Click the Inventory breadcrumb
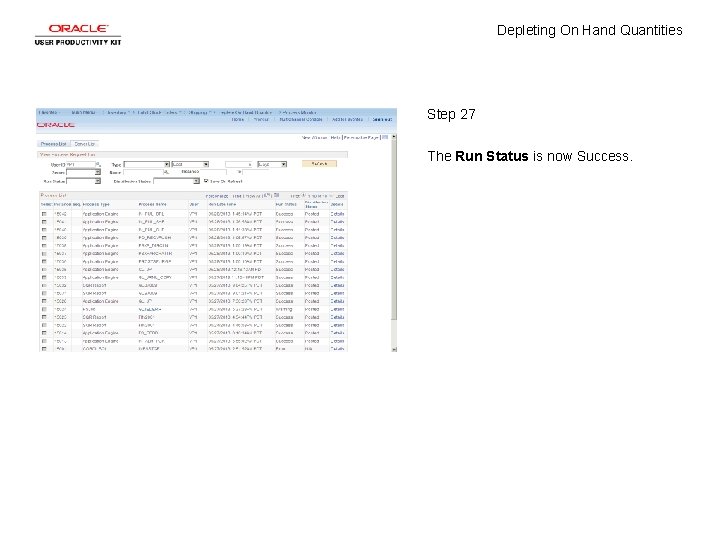Screen dimensions: 720x540 pos(117,112)
